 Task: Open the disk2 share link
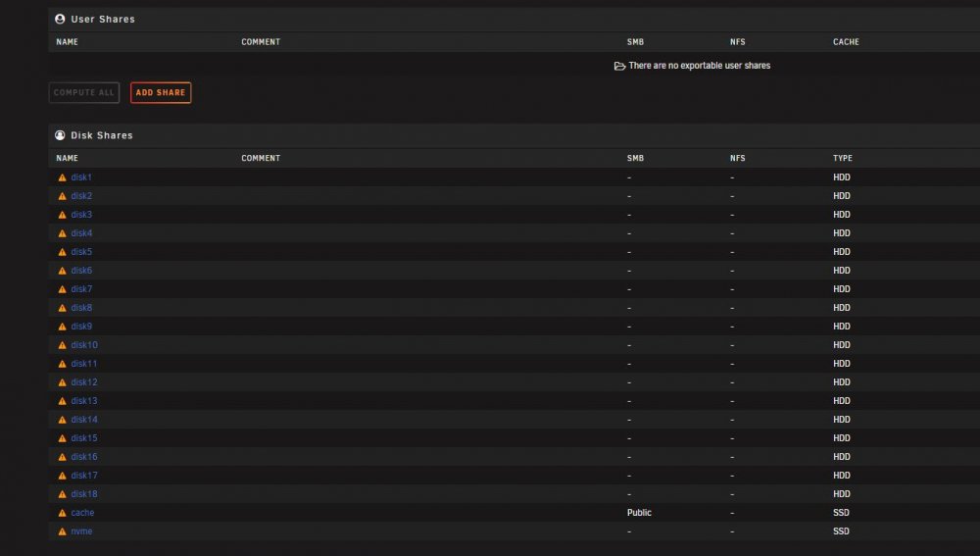pyautogui.click(x=81, y=196)
